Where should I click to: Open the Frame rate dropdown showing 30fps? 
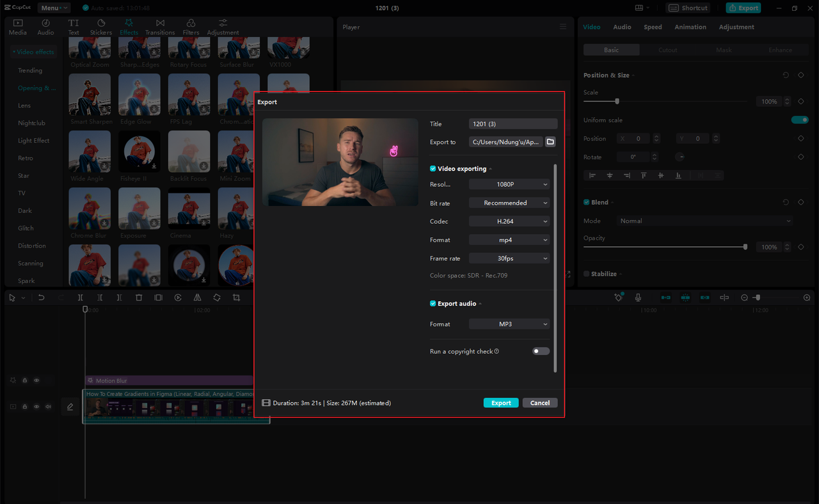pos(509,258)
